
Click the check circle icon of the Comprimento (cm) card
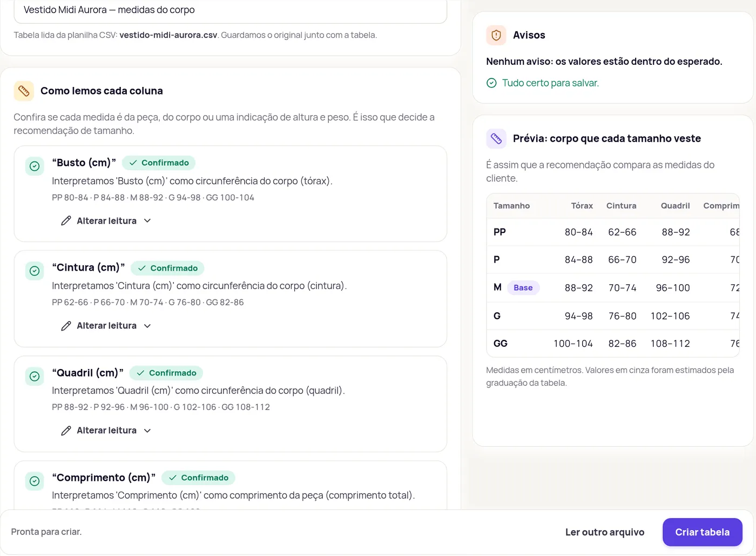coord(35,481)
